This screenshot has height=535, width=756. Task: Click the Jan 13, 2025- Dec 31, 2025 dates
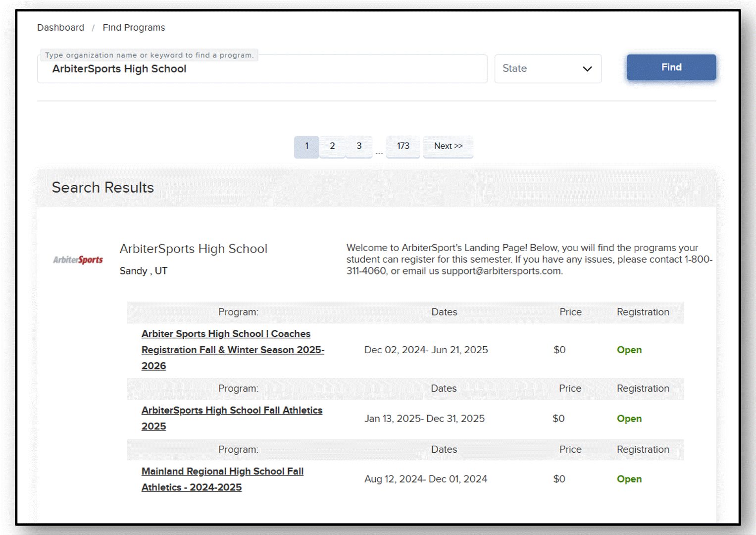coord(425,419)
